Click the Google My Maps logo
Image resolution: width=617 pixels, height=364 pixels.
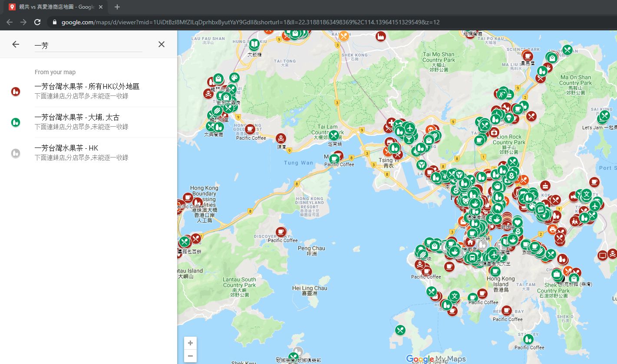(436, 359)
